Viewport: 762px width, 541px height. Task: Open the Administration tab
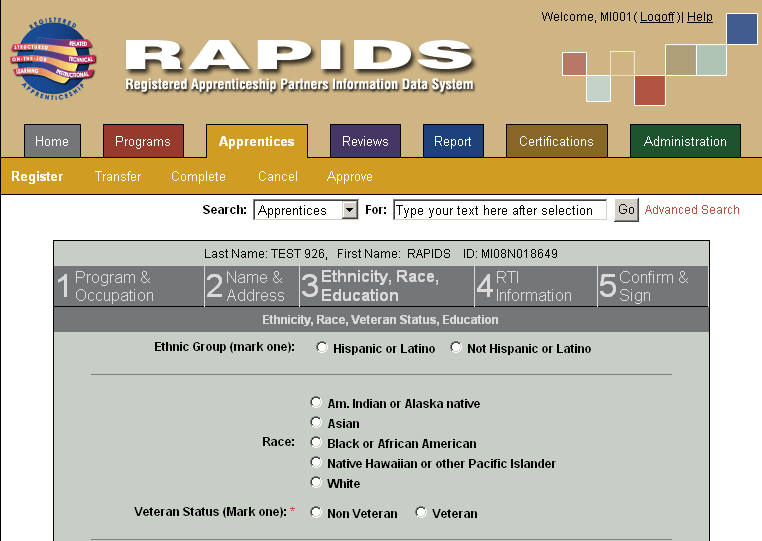[685, 141]
